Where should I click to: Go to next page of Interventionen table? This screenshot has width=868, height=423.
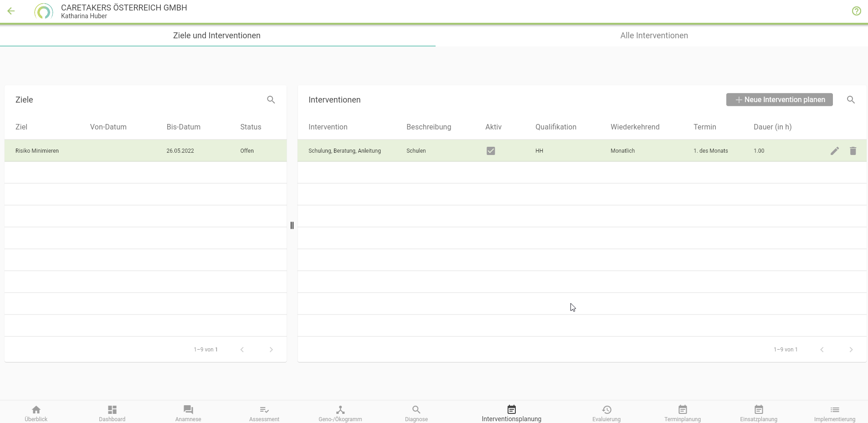pyautogui.click(x=851, y=350)
